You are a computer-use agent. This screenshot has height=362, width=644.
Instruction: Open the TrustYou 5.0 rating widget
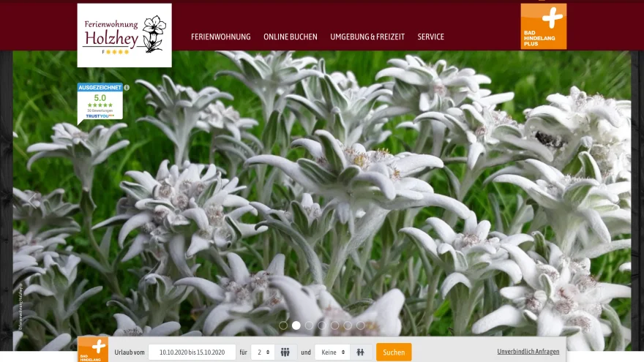[x=100, y=105]
